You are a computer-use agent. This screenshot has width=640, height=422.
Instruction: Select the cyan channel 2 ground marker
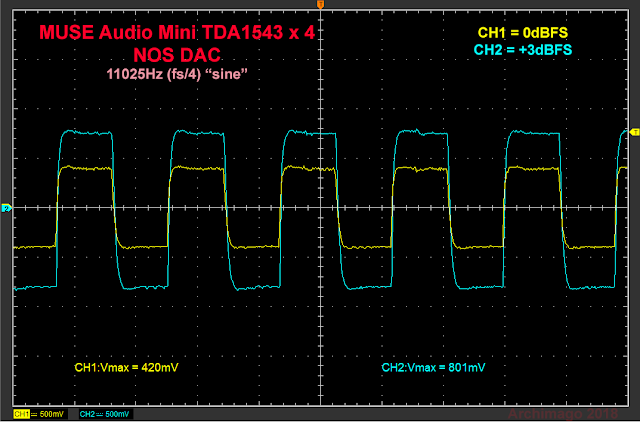[7, 209]
